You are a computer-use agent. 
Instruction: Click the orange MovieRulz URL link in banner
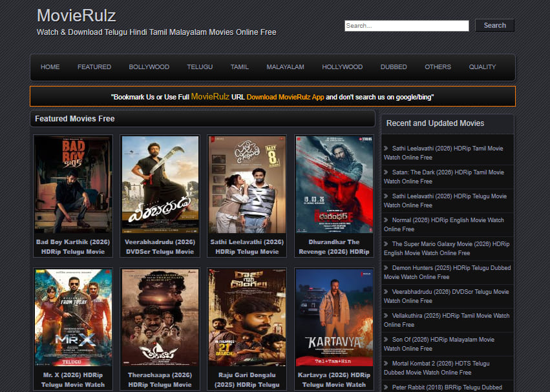(210, 96)
